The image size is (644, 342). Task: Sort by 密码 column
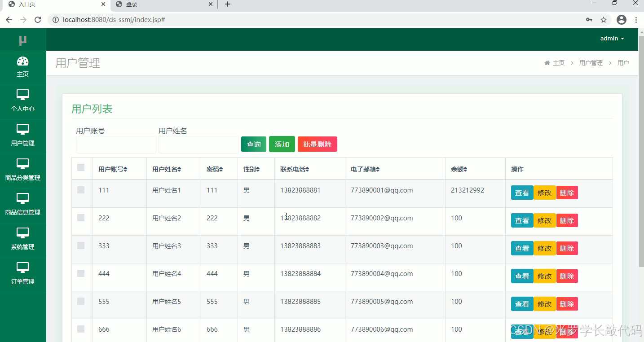pos(214,169)
